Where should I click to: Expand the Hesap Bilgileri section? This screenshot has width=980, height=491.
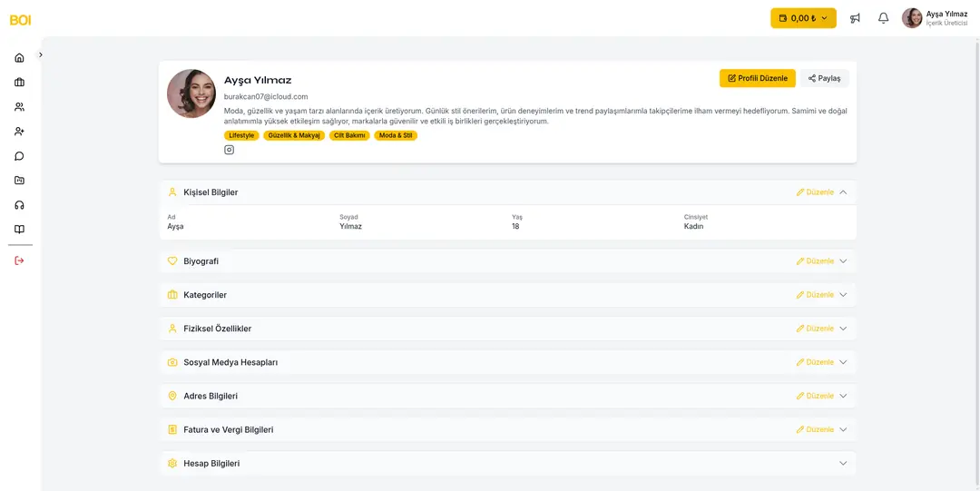coord(843,463)
